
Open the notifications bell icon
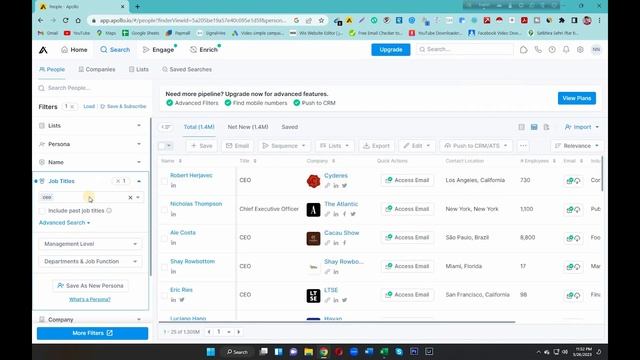pyautogui.click(x=566, y=49)
